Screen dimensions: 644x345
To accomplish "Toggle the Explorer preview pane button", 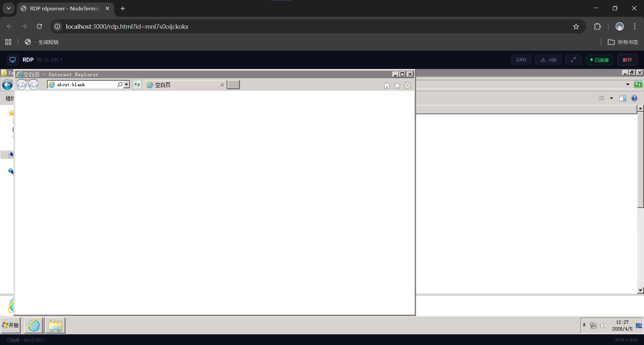I will [623, 98].
